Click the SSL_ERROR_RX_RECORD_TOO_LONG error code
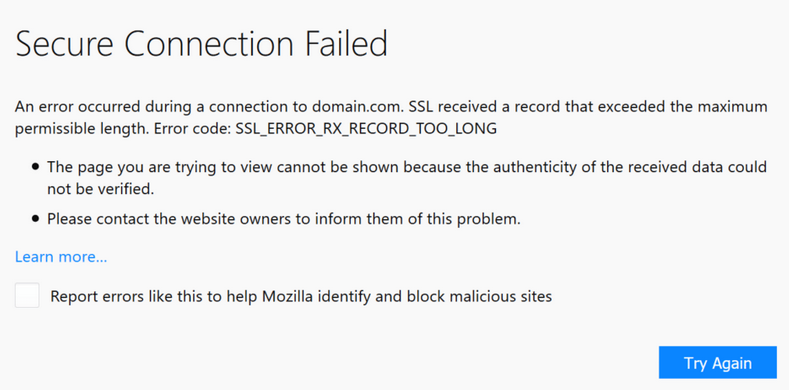 pyautogui.click(x=366, y=129)
